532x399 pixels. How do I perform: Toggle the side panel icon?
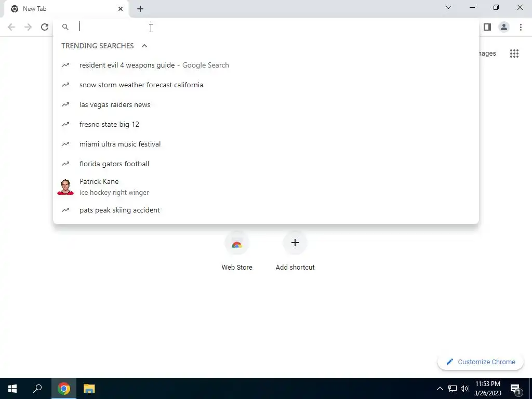pyautogui.click(x=487, y=27)
